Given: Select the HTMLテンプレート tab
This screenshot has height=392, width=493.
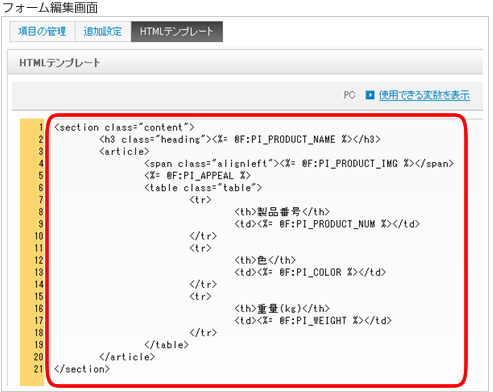Looking at the screenshot, I should point(177,32).
